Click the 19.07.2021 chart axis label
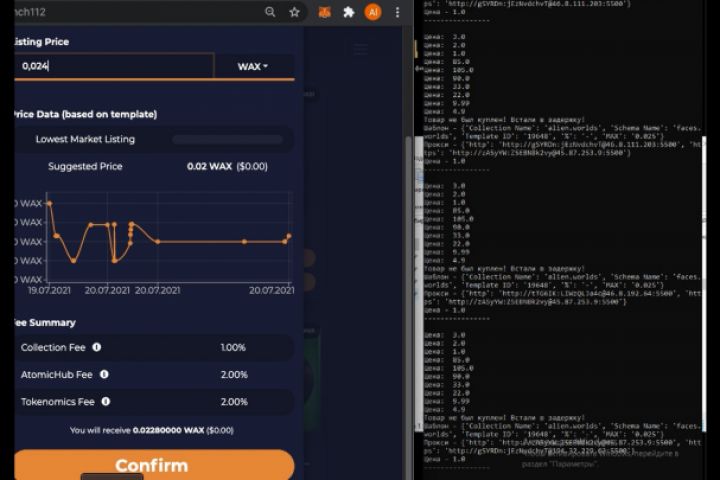The height and width of the screenshot is (480, 720). (49, 290)
